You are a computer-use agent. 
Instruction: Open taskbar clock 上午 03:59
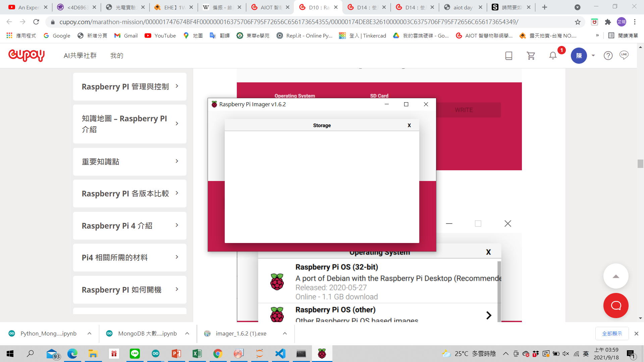(x=606, y=354)
